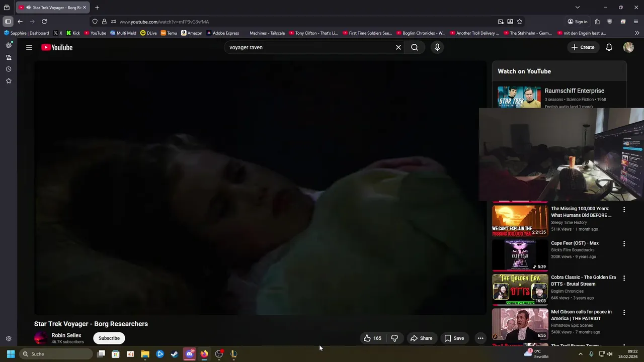Click the taskbar Suche search box
This screenshot has width=644, height=362.
(56, 354)
